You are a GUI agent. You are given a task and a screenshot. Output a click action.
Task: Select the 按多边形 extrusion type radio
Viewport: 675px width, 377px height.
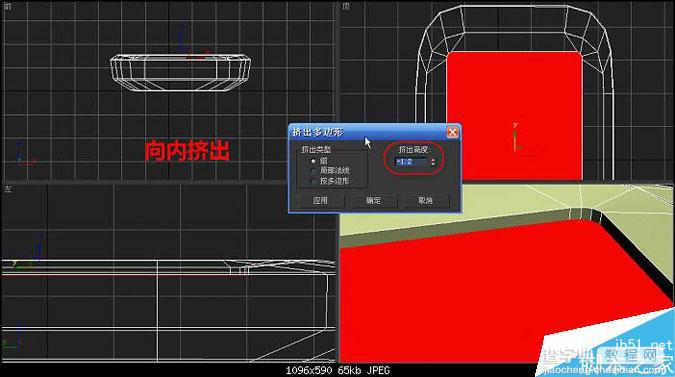(x=313, y=181)
